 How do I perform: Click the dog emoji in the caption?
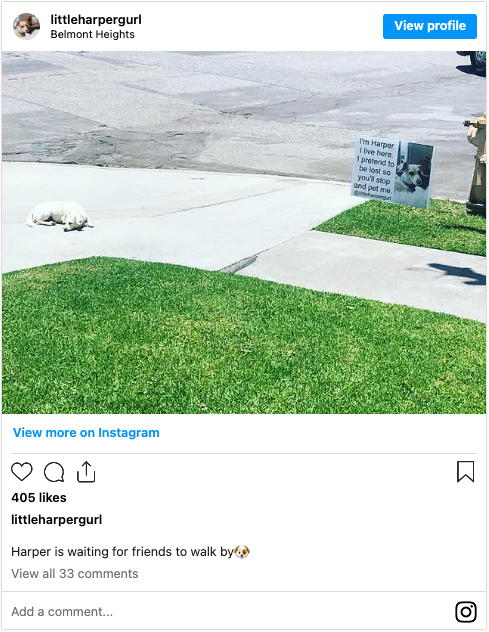pos(242,551)
